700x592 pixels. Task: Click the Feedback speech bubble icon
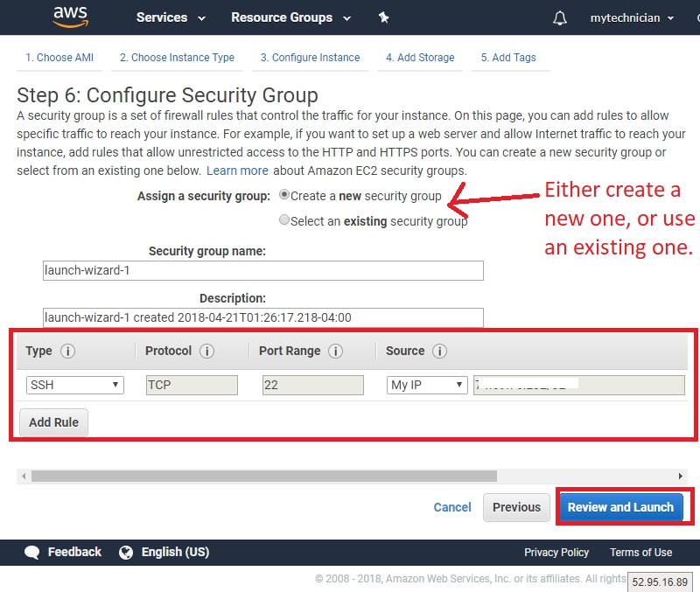[x=32, y=552]
